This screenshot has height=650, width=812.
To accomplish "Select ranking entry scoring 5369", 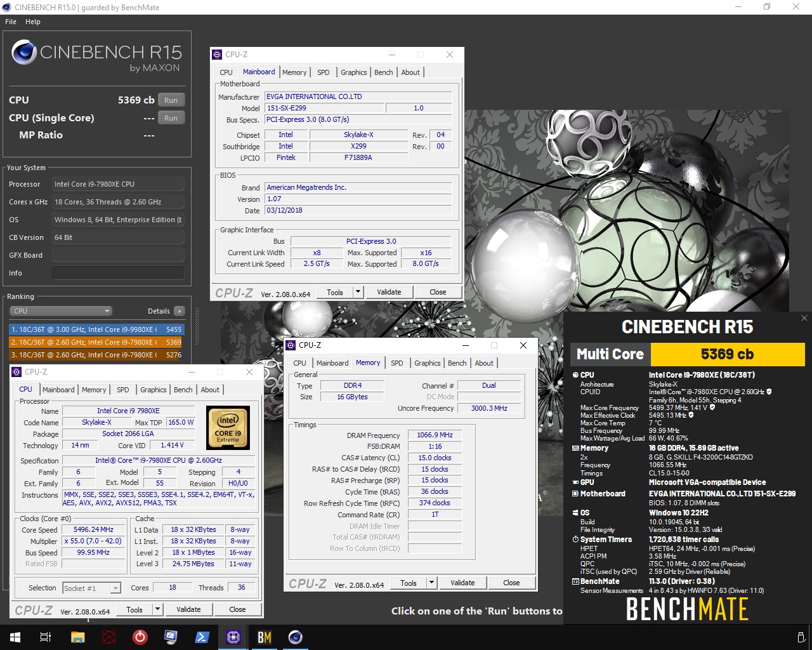I will (x=96, y=342).
